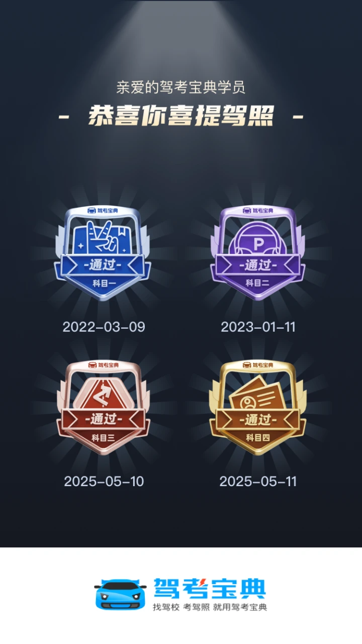362x644 pixels.
Task: Click the 通过 ribbon on 科目四 badge
Action: pyautogui.click(x=258, y=419)
